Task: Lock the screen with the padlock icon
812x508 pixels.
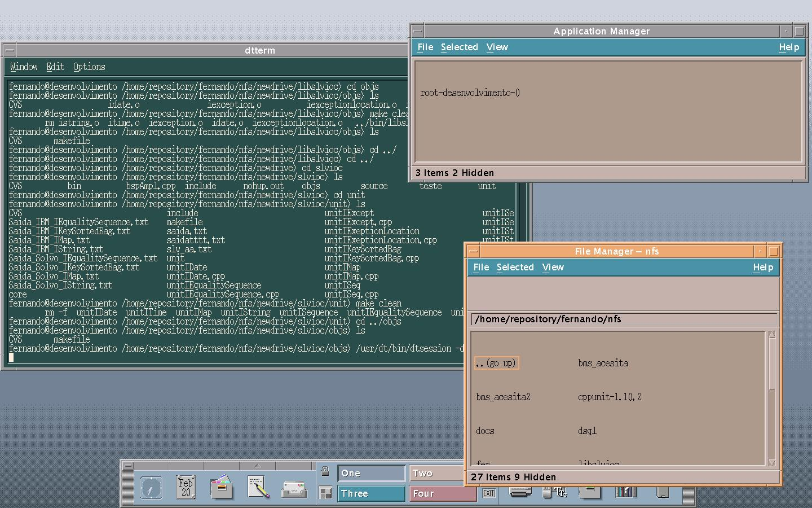Action: click(x=325, y=472)
